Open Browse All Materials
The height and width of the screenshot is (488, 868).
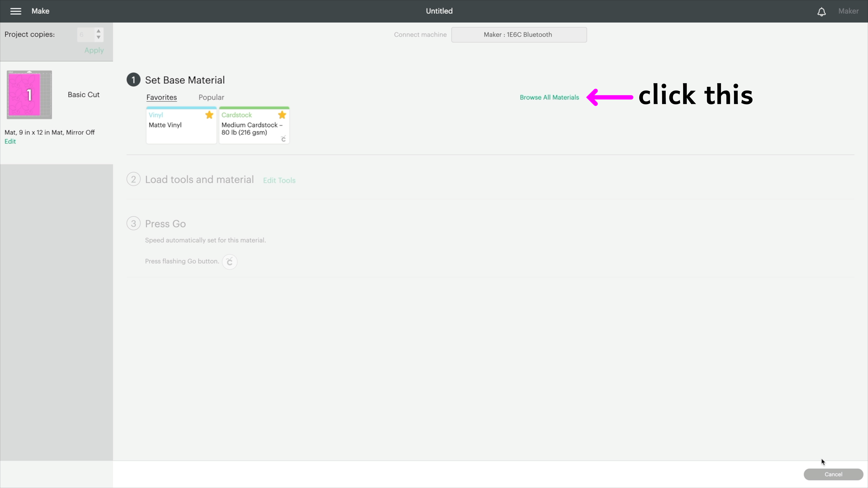pyautogui.click(x=549, y=97)
